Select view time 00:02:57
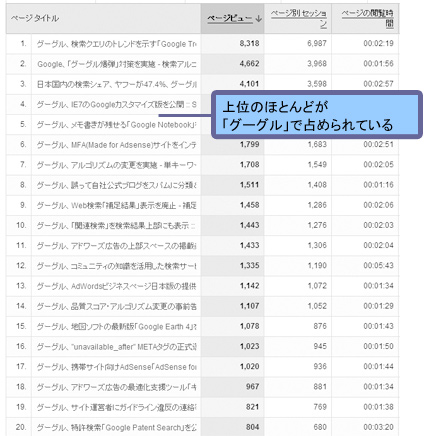428x436 pixels. click(x=378, y=84)
